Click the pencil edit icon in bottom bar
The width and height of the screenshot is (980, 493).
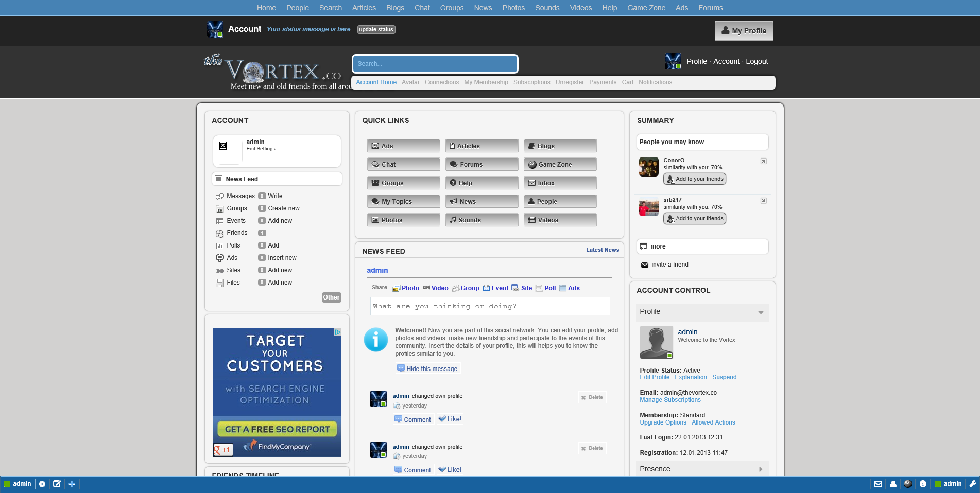coord(57,484)
